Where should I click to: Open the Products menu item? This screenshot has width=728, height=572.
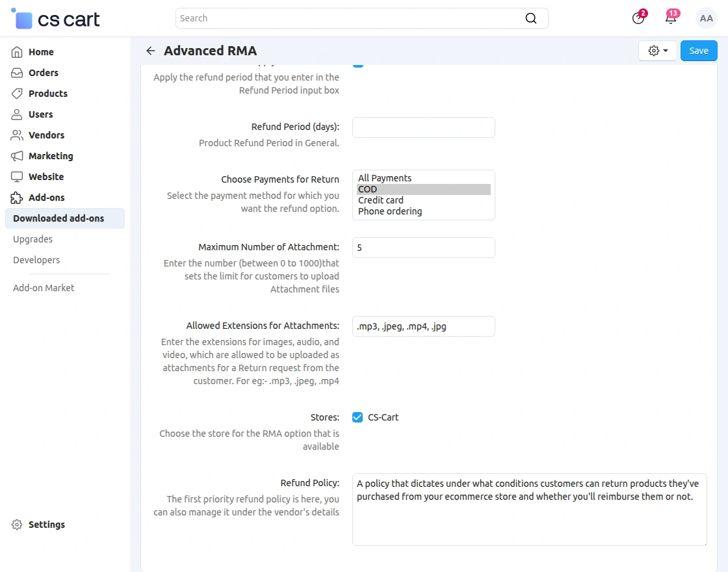(47, 94)
